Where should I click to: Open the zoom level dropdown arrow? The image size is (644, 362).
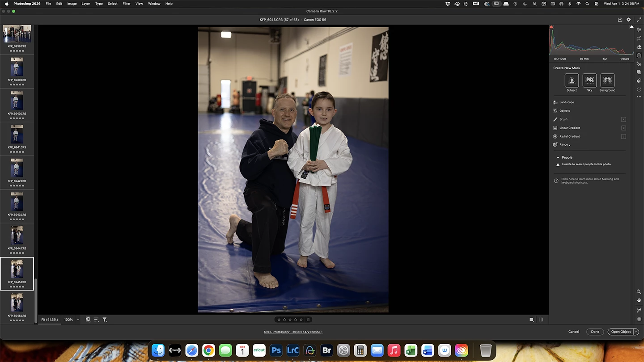(x=78, y=320)
